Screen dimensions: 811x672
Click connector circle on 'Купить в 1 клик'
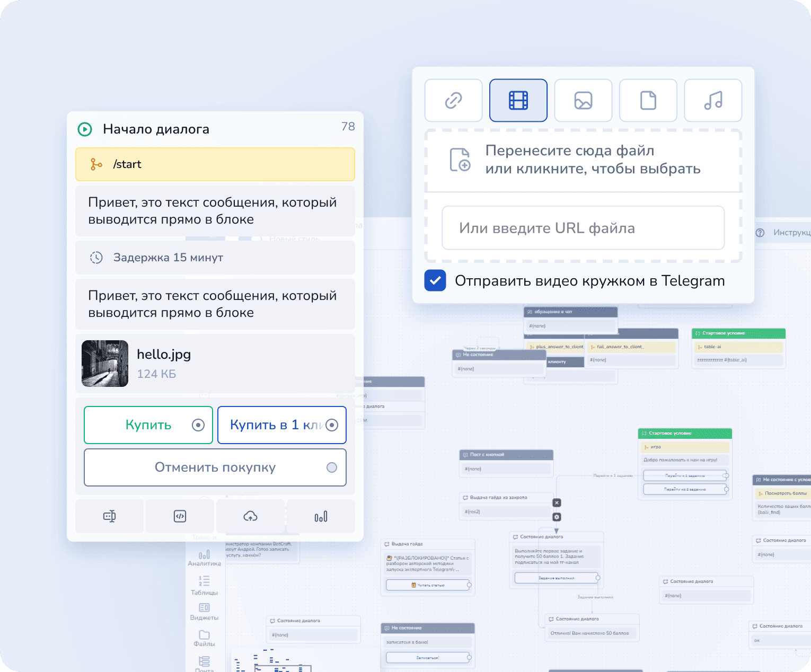[332, 425]
